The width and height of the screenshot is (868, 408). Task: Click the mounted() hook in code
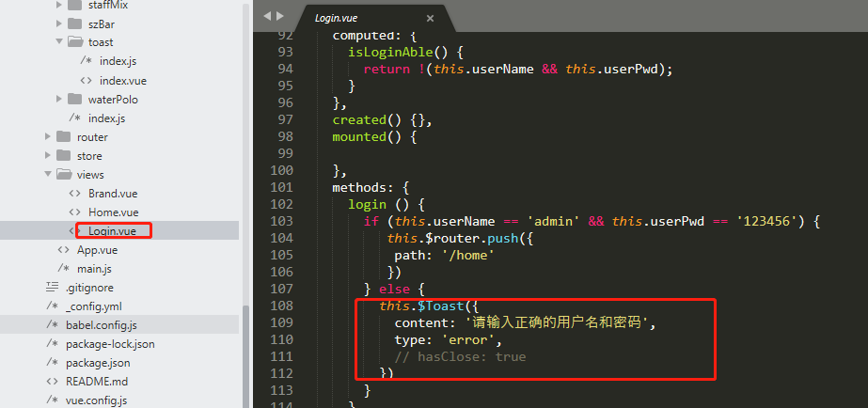pyautogui.click(x=367, y=136)
